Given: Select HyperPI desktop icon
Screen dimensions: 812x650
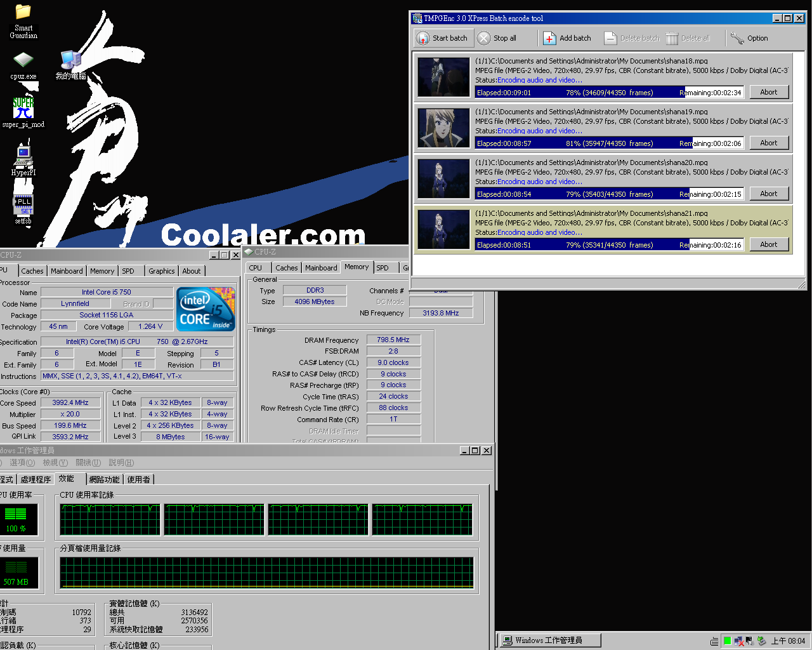Looking at the screenshot, I should pyautogui.click(x=23, y=160).
